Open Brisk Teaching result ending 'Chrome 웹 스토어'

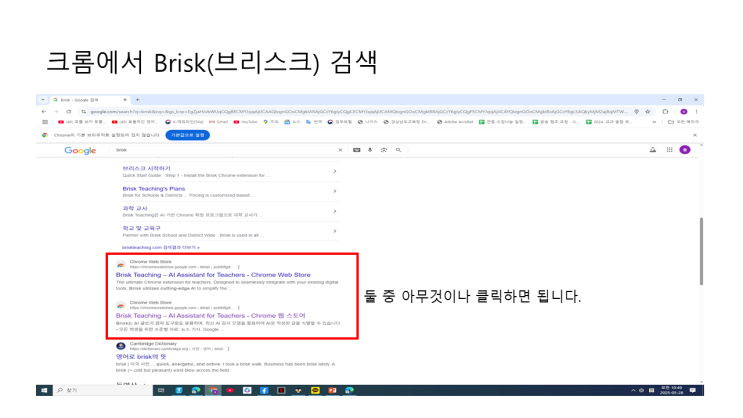pos(210,316)
